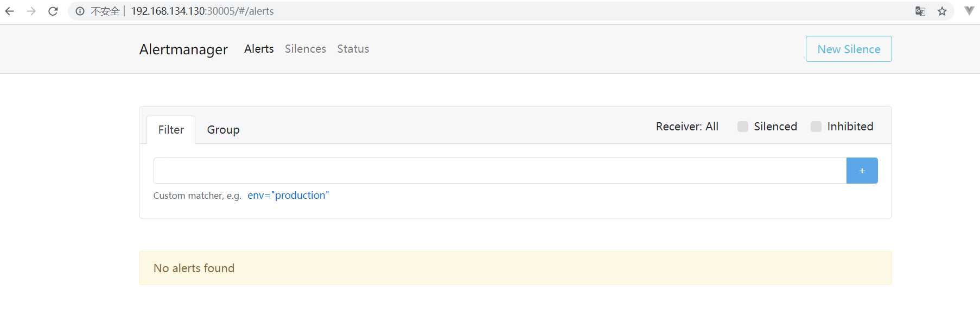Image resolution: width=980 pixels, height=327 pixels.
Task: Click the env="production" example link
Action: point(288,196)
